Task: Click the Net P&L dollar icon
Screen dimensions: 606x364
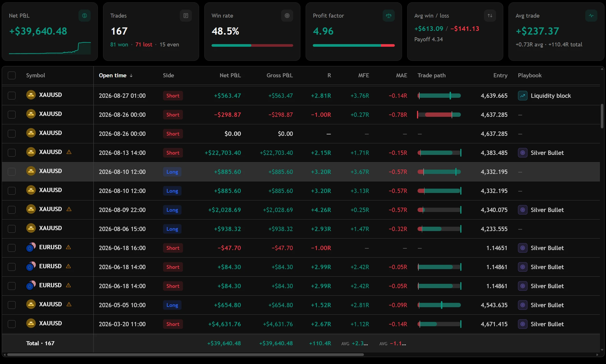Action: point(85,16)
